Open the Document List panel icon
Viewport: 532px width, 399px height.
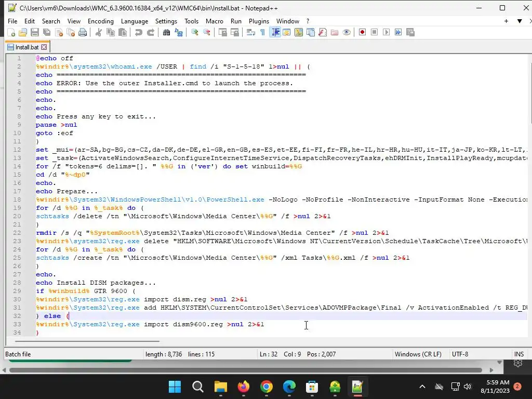pyautogui.click(x=311, y=32)
